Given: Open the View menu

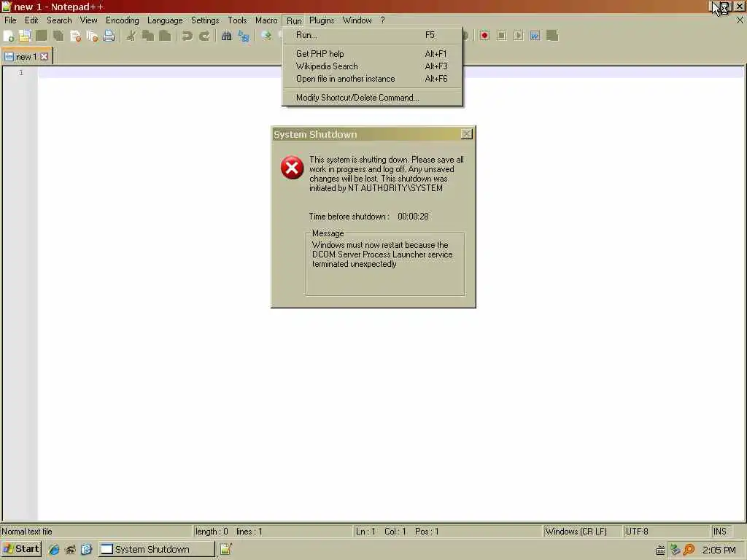Looking at the screenshot, I should click(88, 20).
